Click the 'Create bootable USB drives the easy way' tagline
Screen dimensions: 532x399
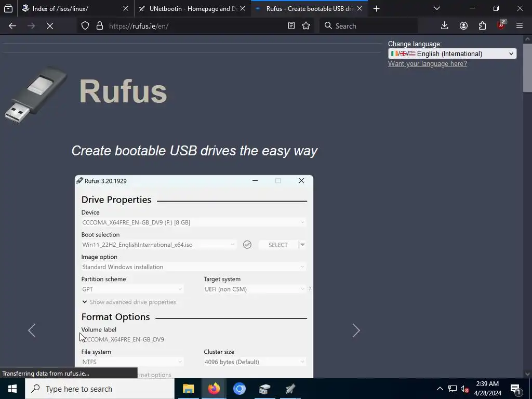coord(194,151)
